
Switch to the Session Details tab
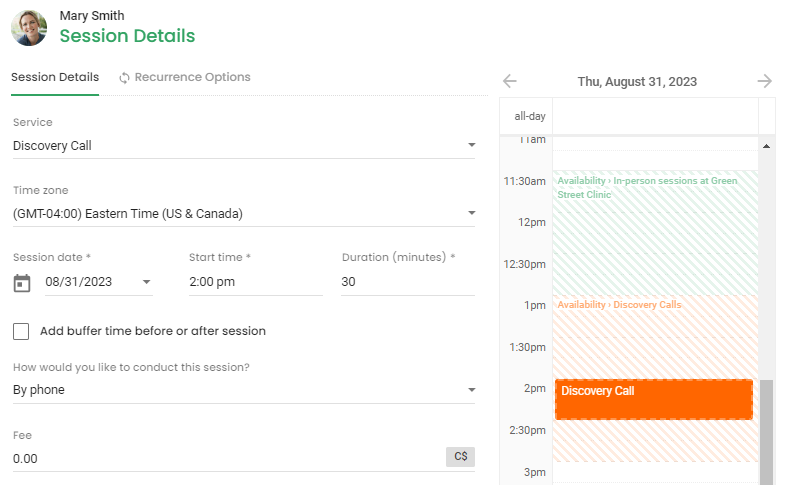[55, 77]
